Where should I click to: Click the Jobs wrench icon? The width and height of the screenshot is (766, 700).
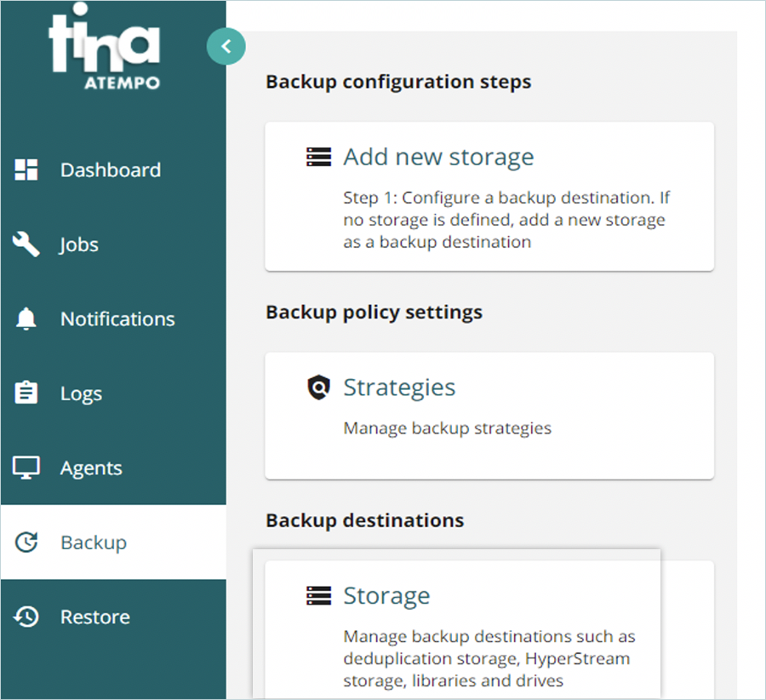click(27, 244)
